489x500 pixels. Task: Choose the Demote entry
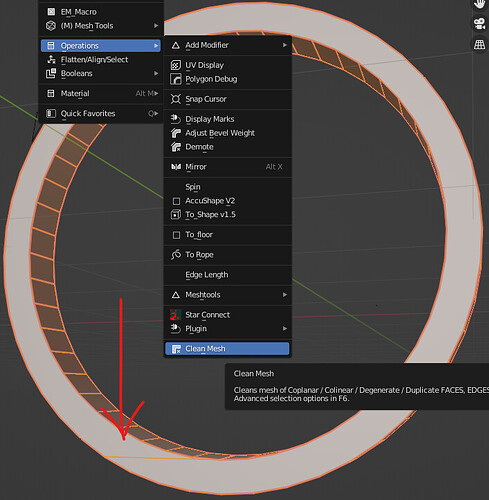227,147
